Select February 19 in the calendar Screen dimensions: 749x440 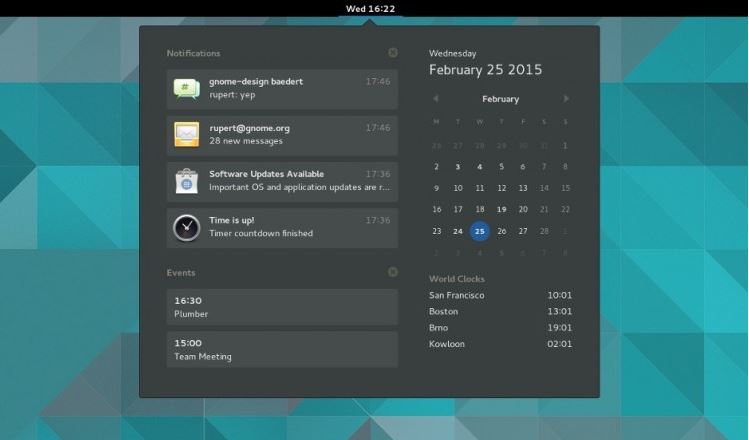(x=501, y=210)
